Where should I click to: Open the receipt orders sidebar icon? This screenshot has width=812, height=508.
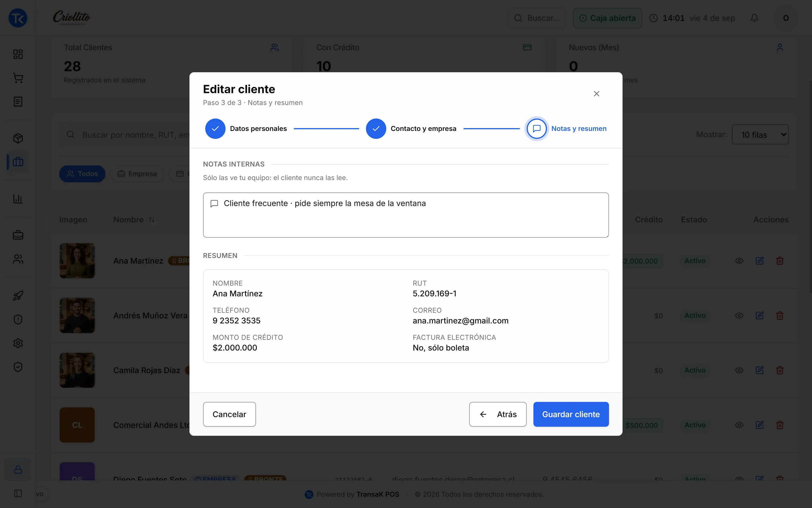pyautogui.click(x=18, y=102)
